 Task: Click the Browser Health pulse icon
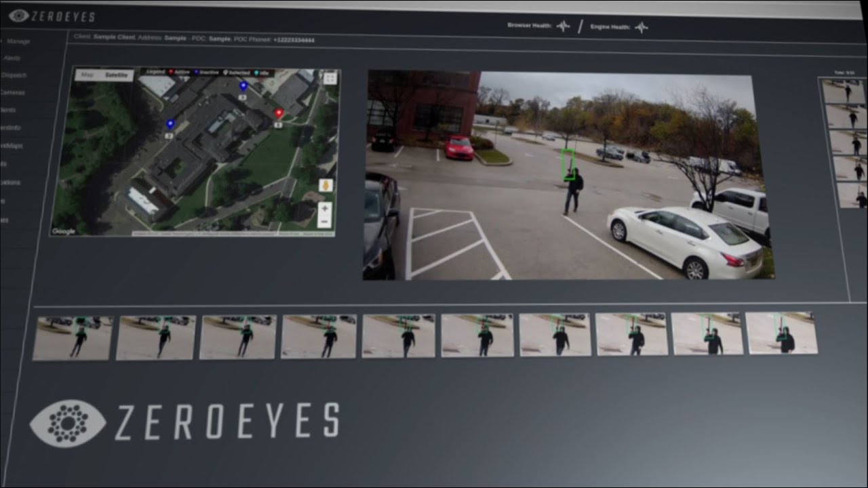point(562,26)
